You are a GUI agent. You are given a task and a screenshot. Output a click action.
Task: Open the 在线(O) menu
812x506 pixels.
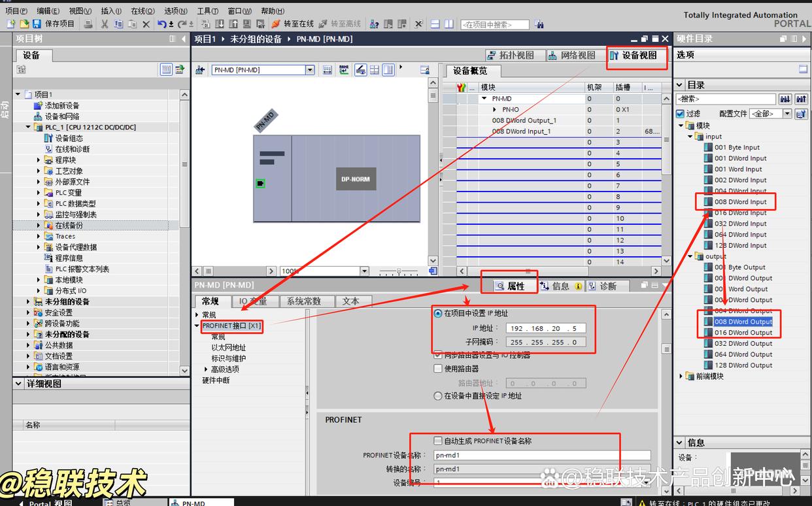(143, 11)
